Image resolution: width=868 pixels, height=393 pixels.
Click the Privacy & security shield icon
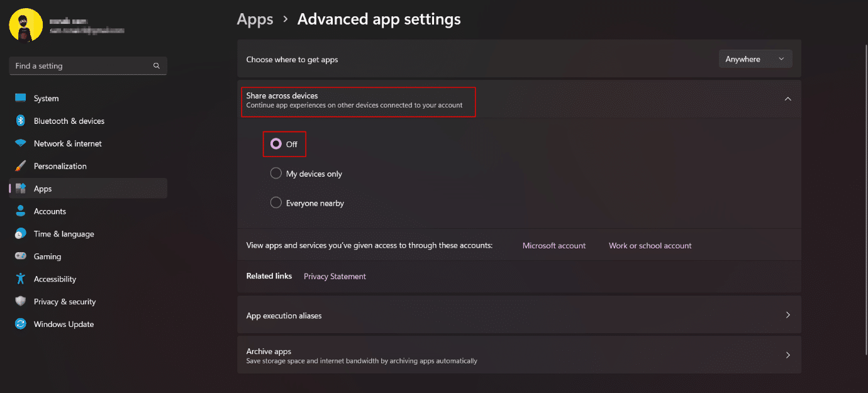pos(21,301)
